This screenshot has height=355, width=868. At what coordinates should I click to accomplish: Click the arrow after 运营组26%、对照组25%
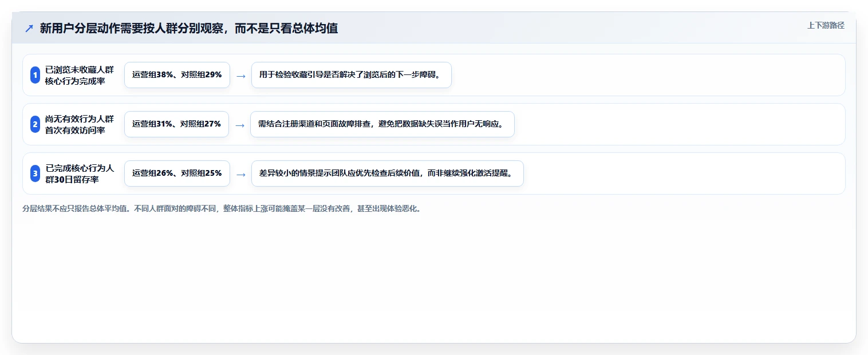pos(241,174)
